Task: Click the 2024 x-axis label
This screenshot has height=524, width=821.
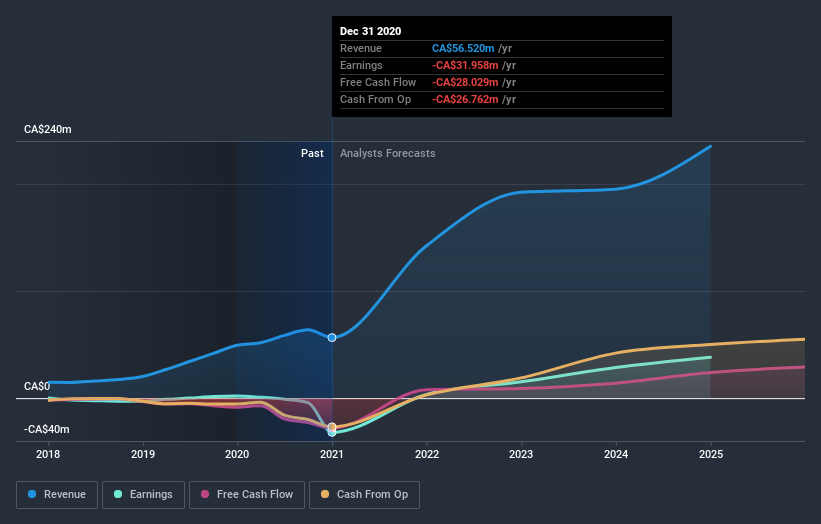Action: tap(616, 454)
